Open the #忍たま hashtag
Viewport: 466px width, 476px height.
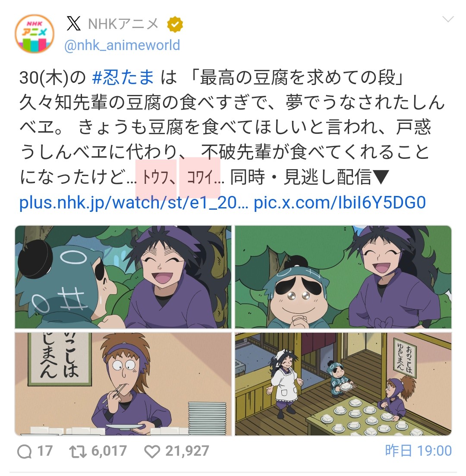123,77
